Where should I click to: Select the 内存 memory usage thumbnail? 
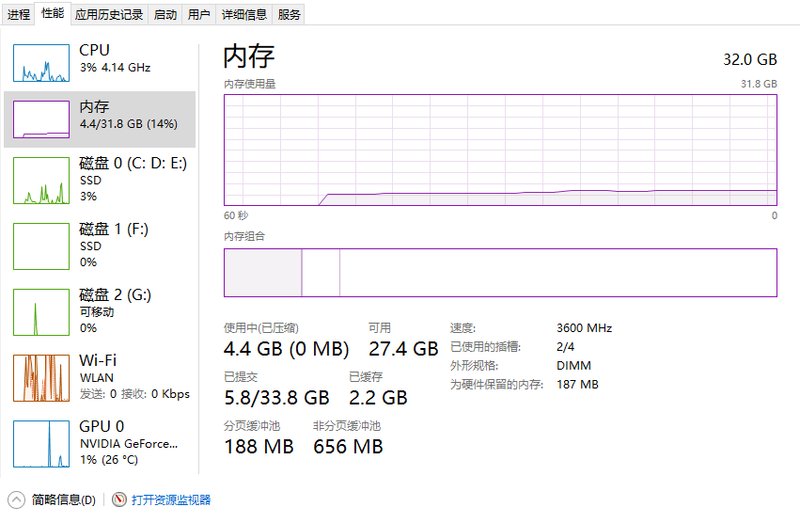coord(41,119)
